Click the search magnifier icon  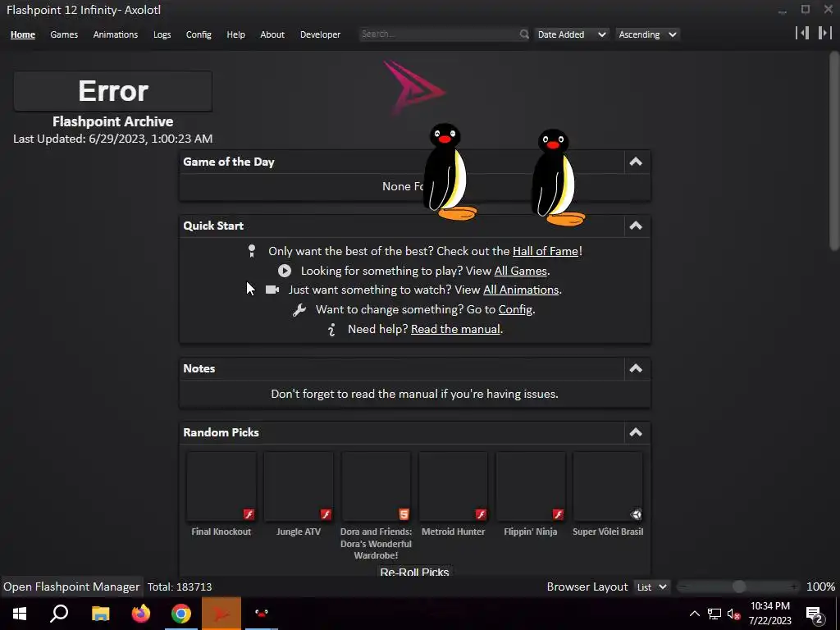pos(524,34)
